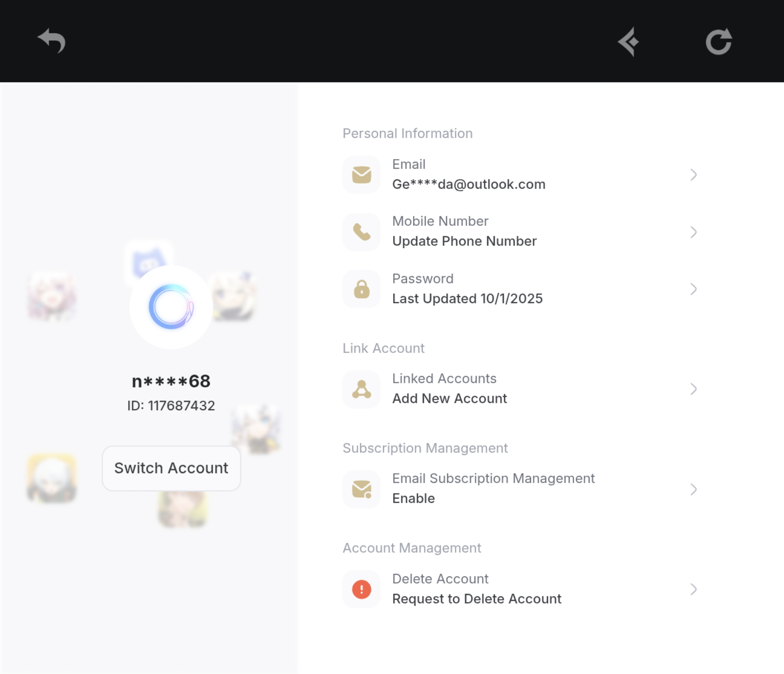The width and height of the screenshot is (784, 674).
Task: Click the red Delete Account warning icon
Action: click(x=362, y=589)
